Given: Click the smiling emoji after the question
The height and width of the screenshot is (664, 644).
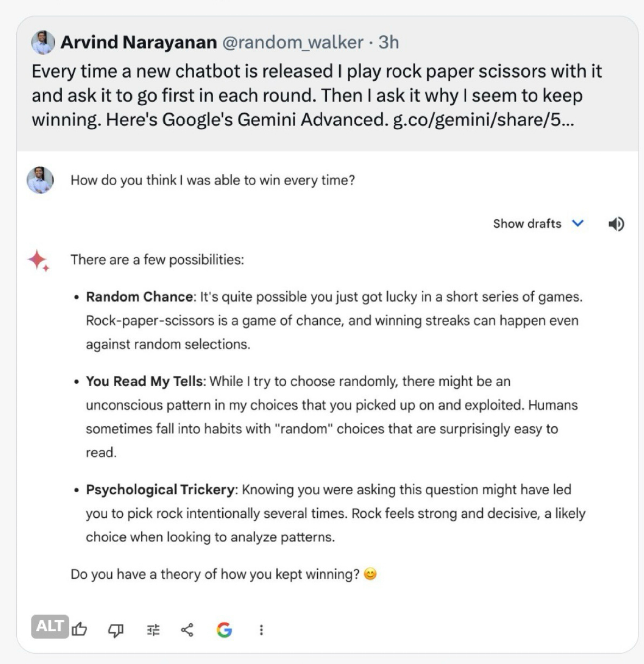Looking at the screenshot, I should tap(370, 575).
